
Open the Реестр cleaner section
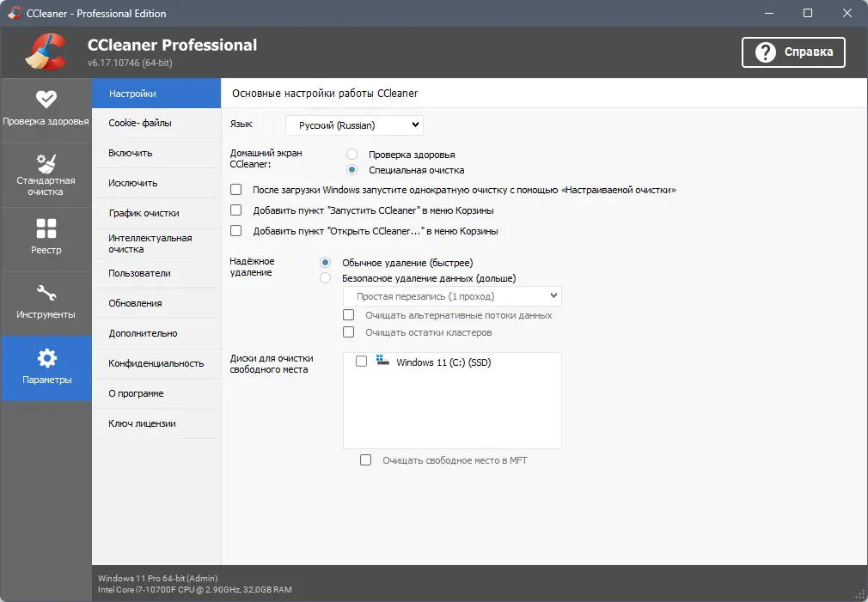(x=46, y=239)
